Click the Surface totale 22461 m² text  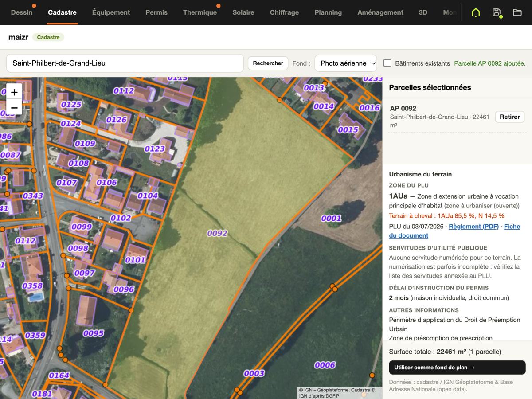(x=445, y=352)
